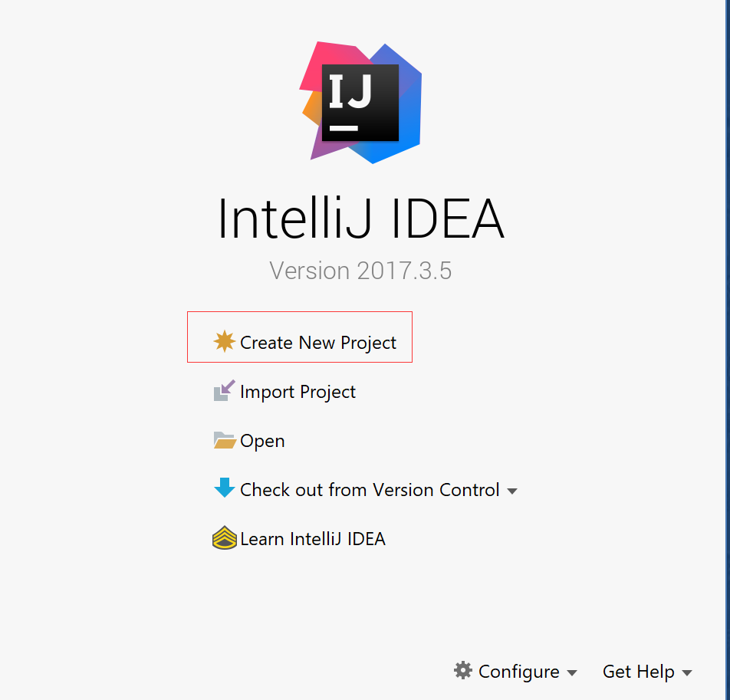Image resolution: width=730 pixels, height=700 pixels.
Task: Click the Version 2017.3.5 label
Action: pos(360,271)
